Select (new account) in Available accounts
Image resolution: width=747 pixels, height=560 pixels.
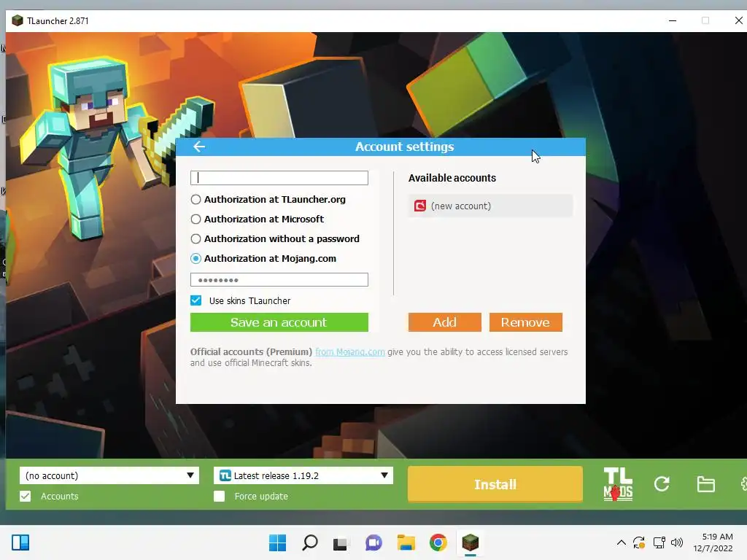point(490,206)
